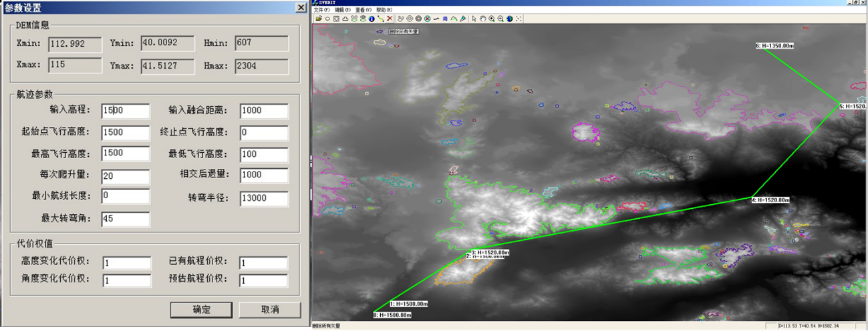Click the blue info icon in toolbar

pyautogui.click(x=372, y=19)
